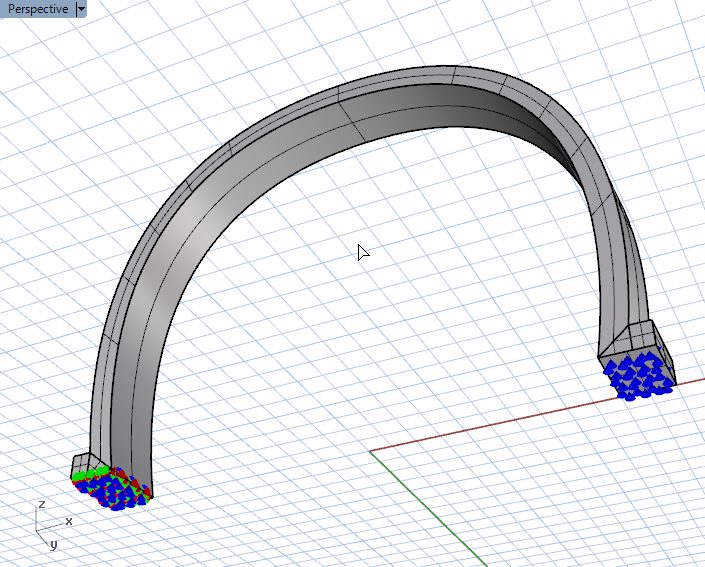Click the XYZ world axes indicator
The height and width of the screenshot is (567, 705).
click(54, 524)
